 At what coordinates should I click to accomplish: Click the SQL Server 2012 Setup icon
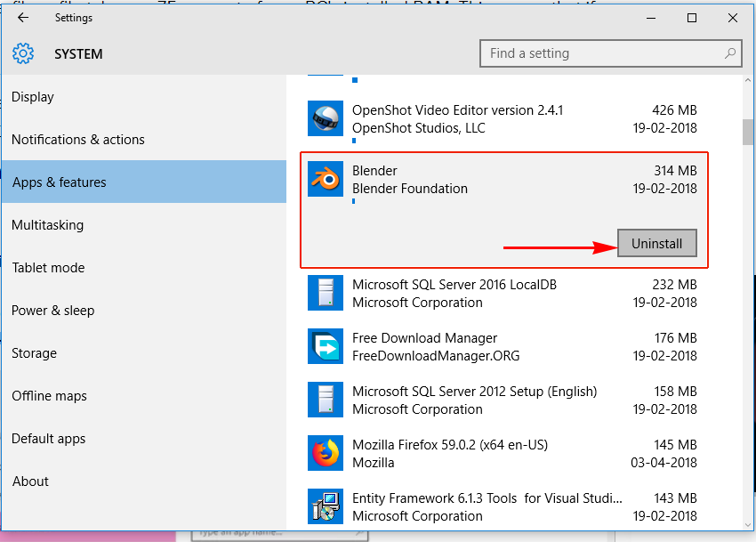(326, 400)
